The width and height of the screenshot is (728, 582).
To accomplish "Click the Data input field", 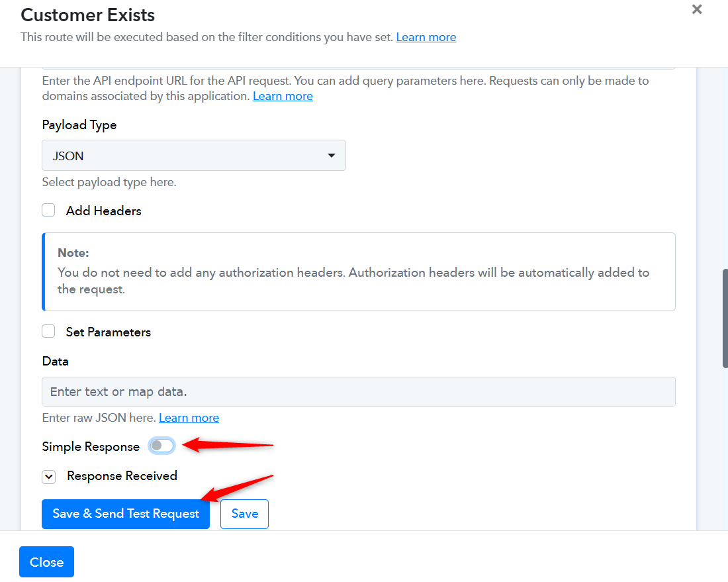I will (x=359, y=391).
